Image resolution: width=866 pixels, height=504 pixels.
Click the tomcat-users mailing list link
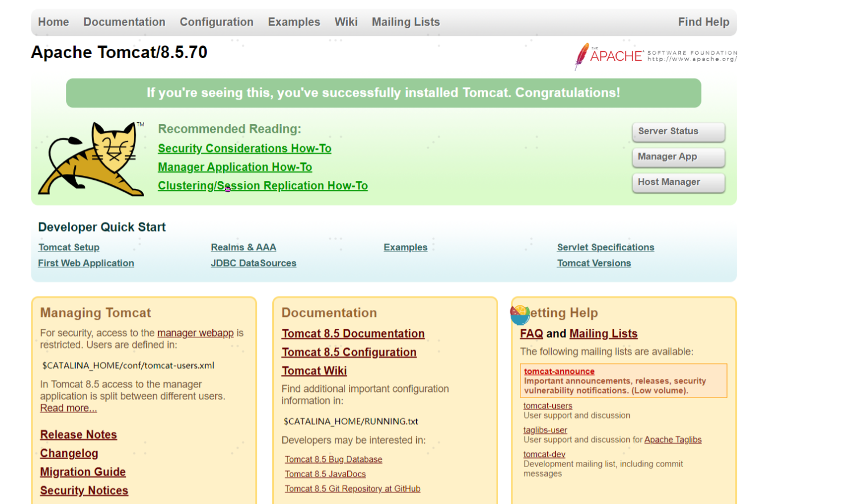(x=548, y=406)
